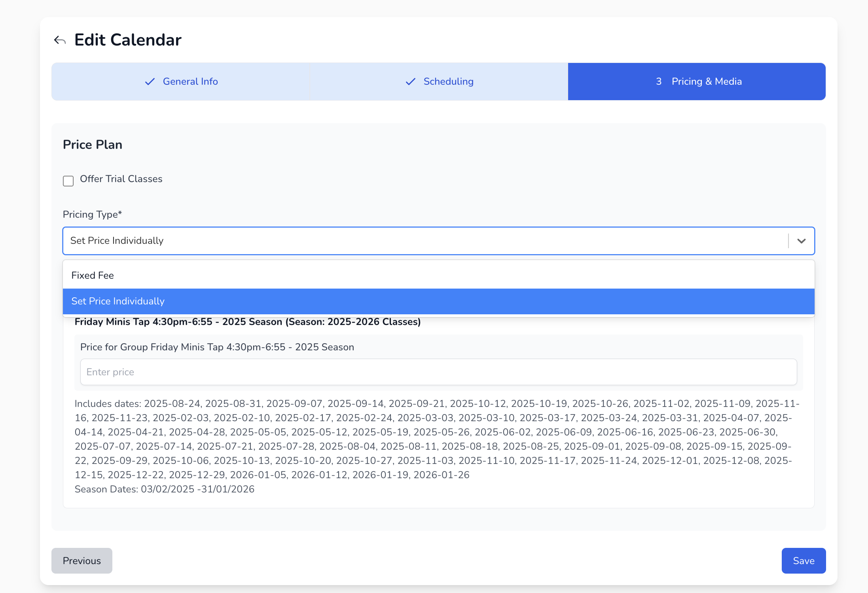Screen dimensions: 868x593
Task: Collapse dropdown using the chevron arrow
Action: click(801, 241)
